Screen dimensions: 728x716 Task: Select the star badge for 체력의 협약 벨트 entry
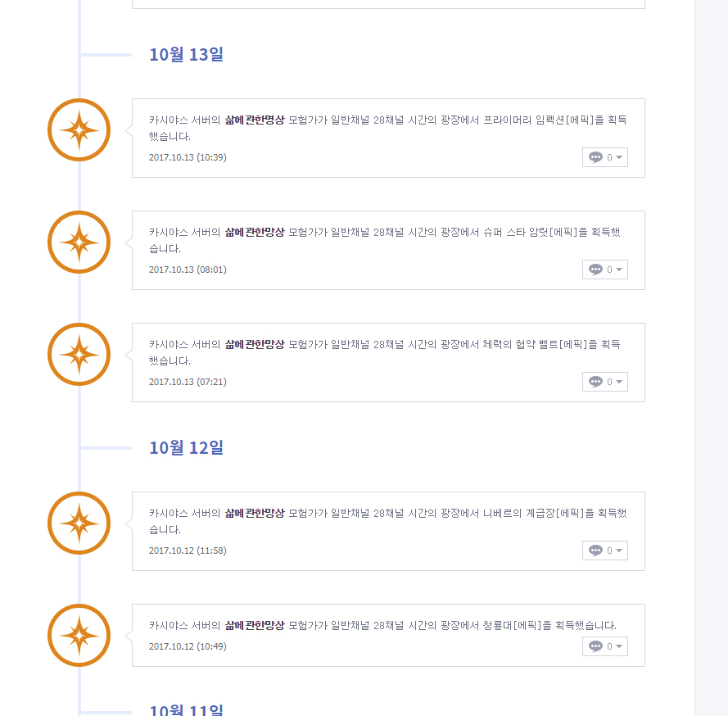pyautogui.click(x=79, y=355)
